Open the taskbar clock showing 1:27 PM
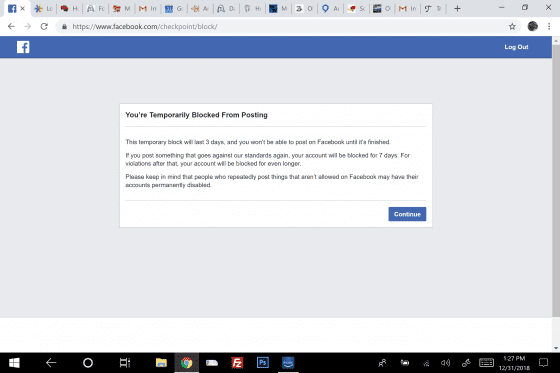The image size is (560, 373). [514, 363]
